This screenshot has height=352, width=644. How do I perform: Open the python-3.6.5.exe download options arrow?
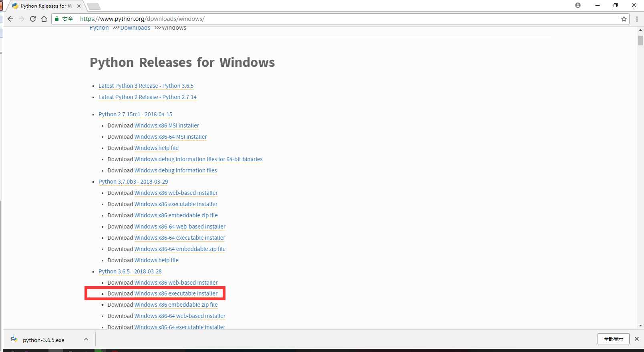(x=86, y=339)
